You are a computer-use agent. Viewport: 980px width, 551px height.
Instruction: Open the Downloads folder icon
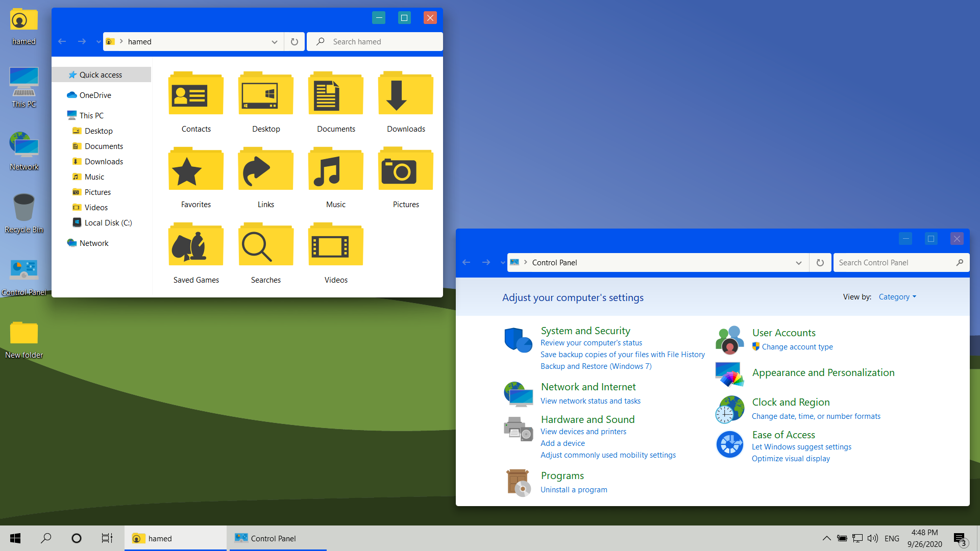point(405,93)
